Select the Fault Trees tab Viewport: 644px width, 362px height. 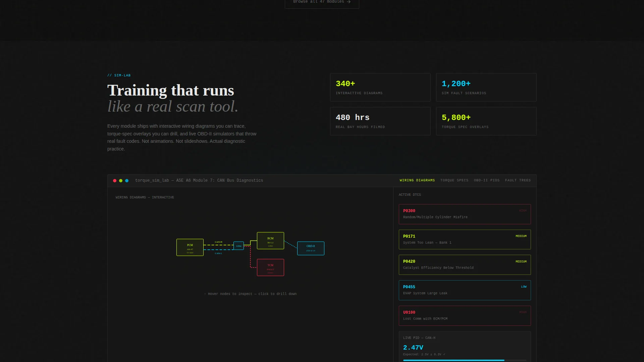pos(518,180)
